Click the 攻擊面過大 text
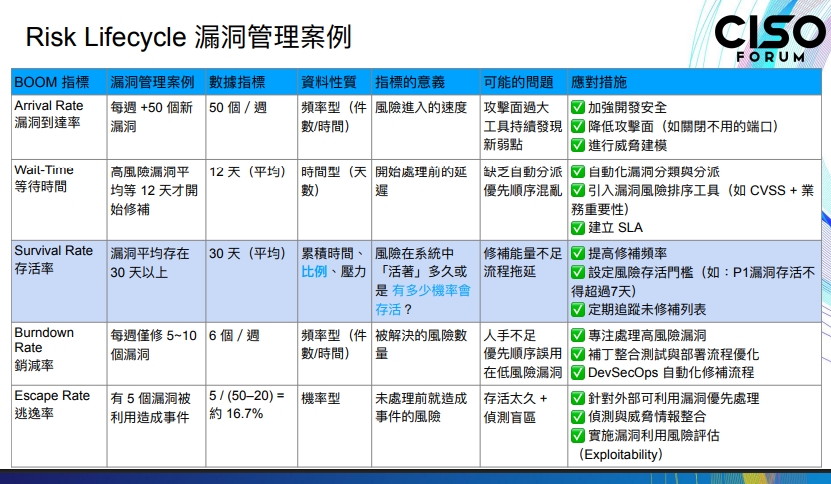 [x=516, y=108]
